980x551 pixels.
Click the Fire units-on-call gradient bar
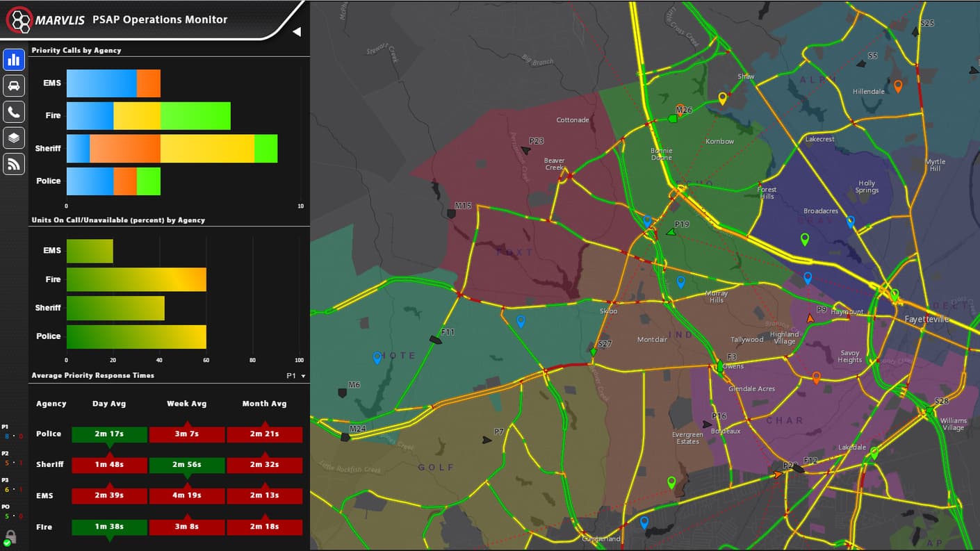pyautogui.click(x=136, y=279)
